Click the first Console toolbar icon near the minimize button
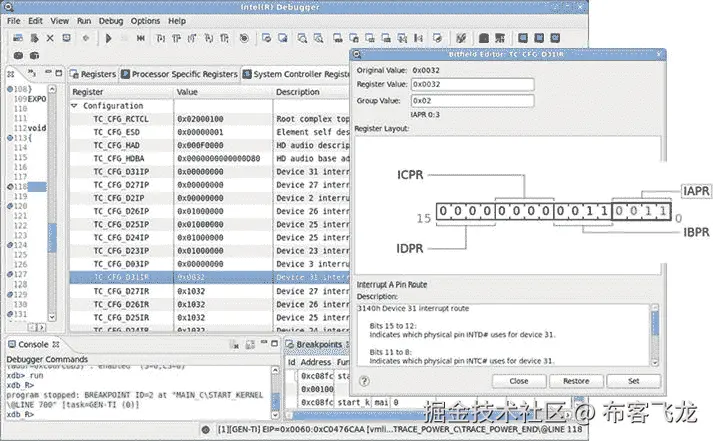This screenshot has width=713, height=441. coord(235,345)
